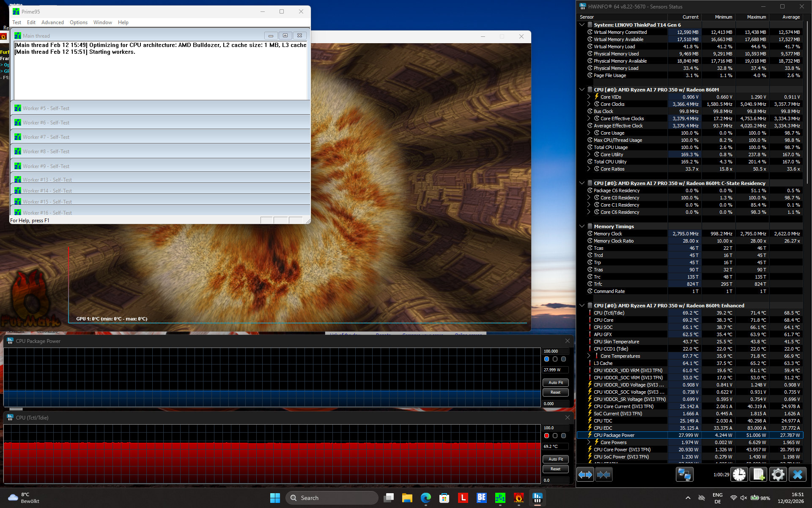Click blue color swatch in CPU Package Power graph
Image resolution: width=812 pixels, height=508 pixels.
pos(546,359)
